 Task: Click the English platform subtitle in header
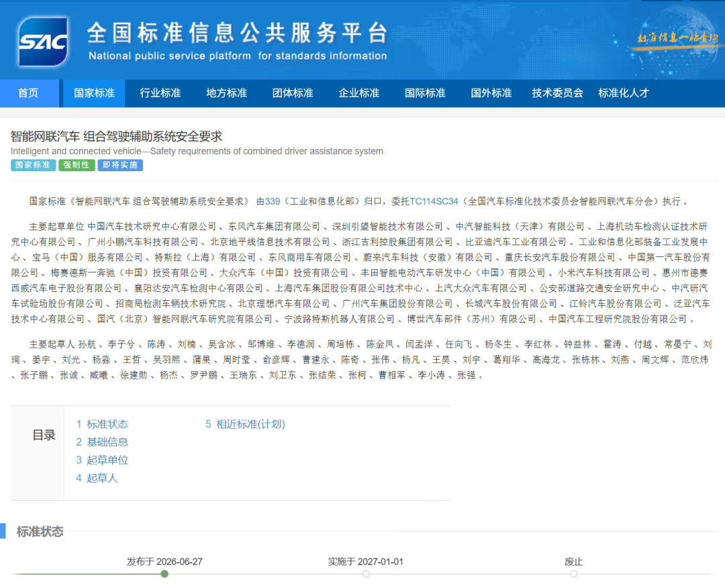point(238,56)
